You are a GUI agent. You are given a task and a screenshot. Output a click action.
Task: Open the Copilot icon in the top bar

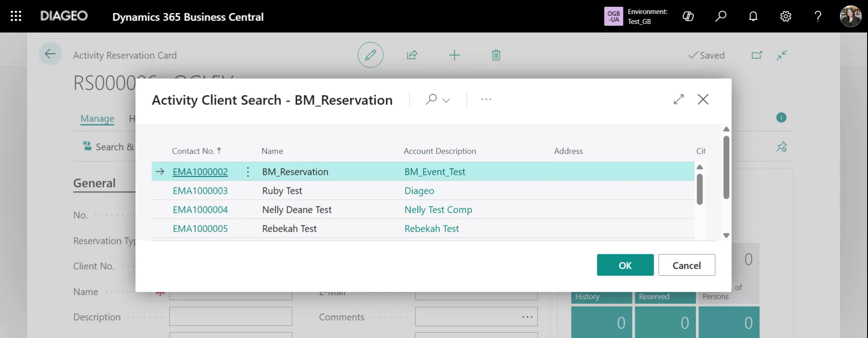pos(688,16)
